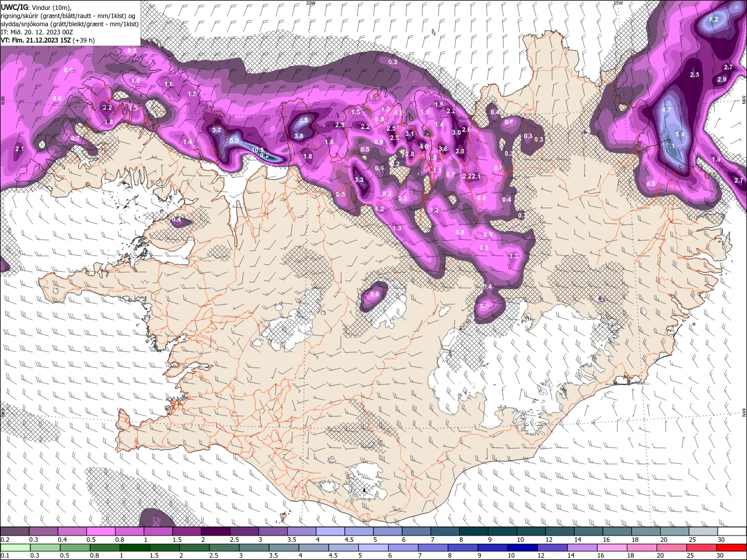This screenshot has width=747, height=560.
Task: Click the 'IT: Mið. 20. 12. 2023 00Z' line
Action: pyautogui.click(x=36, y=32)
